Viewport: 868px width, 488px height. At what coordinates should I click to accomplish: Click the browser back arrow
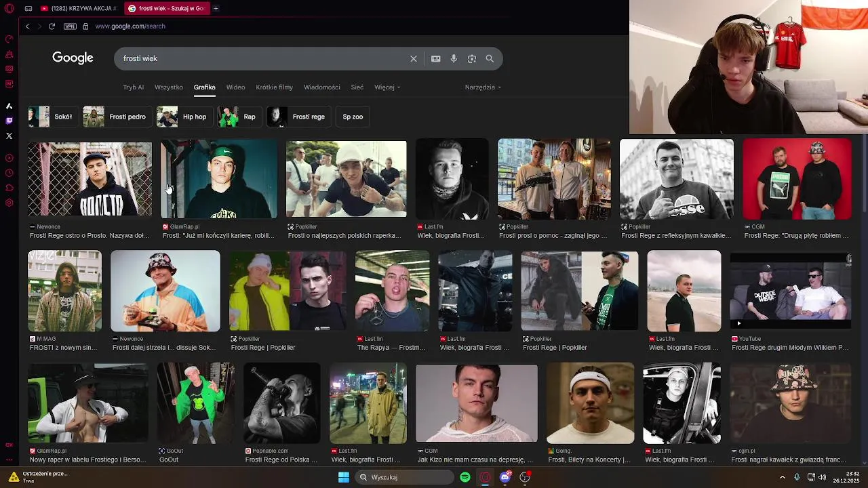(27, 26)
